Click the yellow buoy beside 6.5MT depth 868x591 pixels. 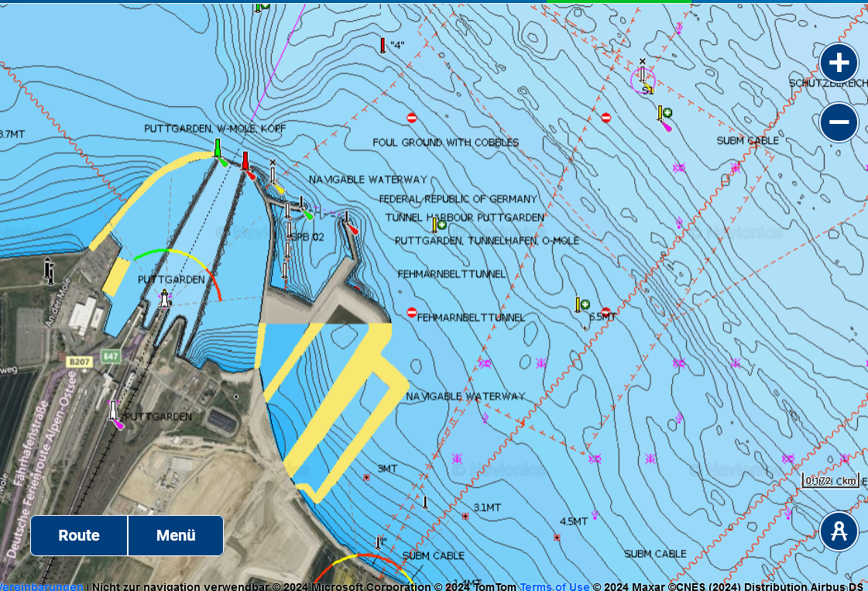[578, 305]
